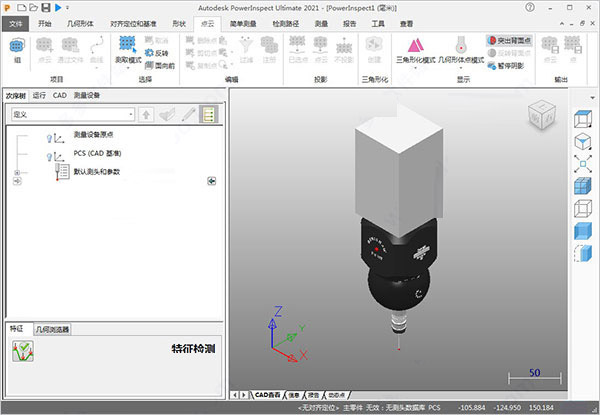
Task: Collapse the tree panel with the arrow button
Action: [212, 180]
